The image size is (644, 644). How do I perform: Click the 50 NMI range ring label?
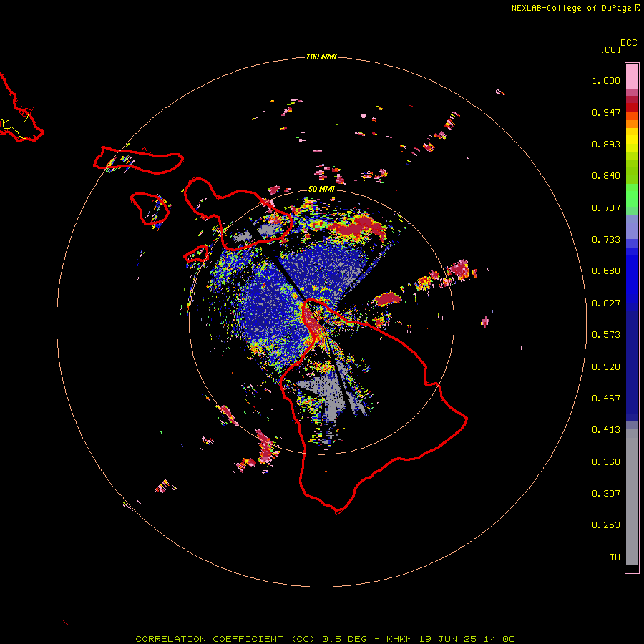(321, 189)
